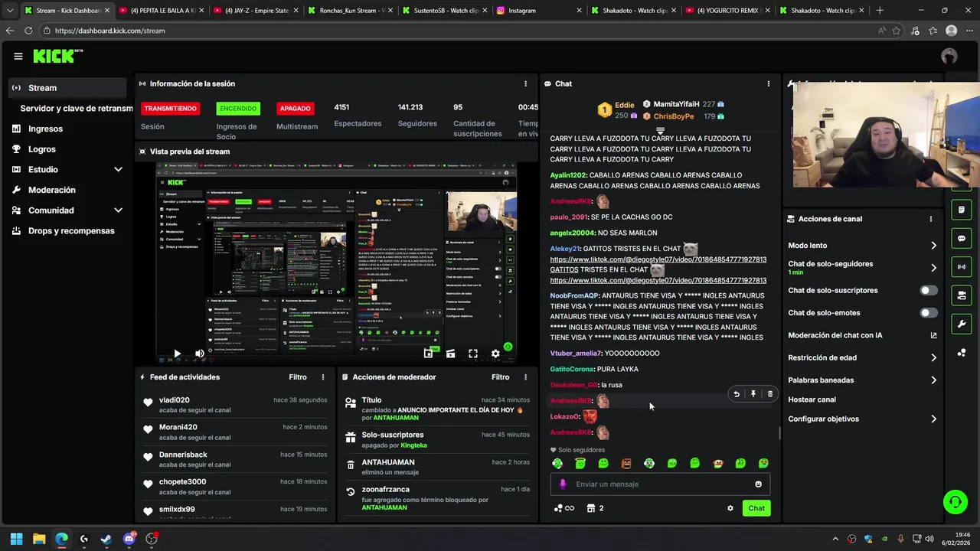Open Palabras baneadas arrow

(933, 380)
